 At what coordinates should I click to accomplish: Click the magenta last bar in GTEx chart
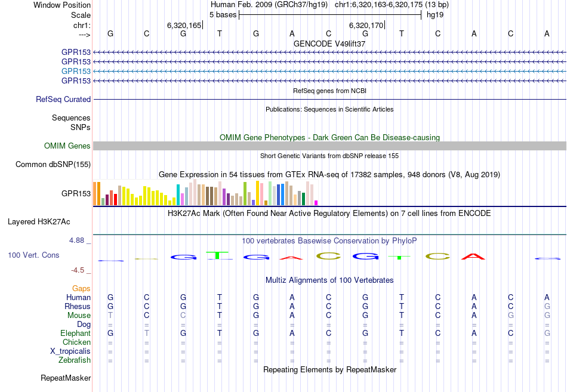coord(316,203)
